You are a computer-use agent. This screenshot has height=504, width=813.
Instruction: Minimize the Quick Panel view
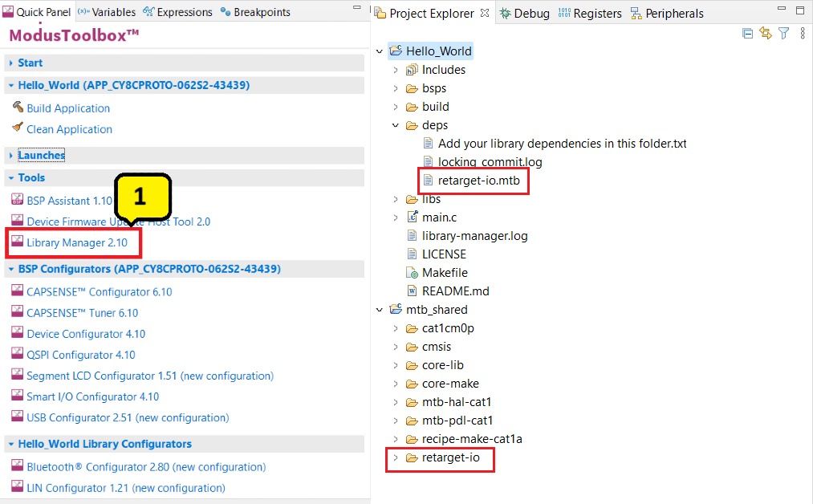coord(356,8)
